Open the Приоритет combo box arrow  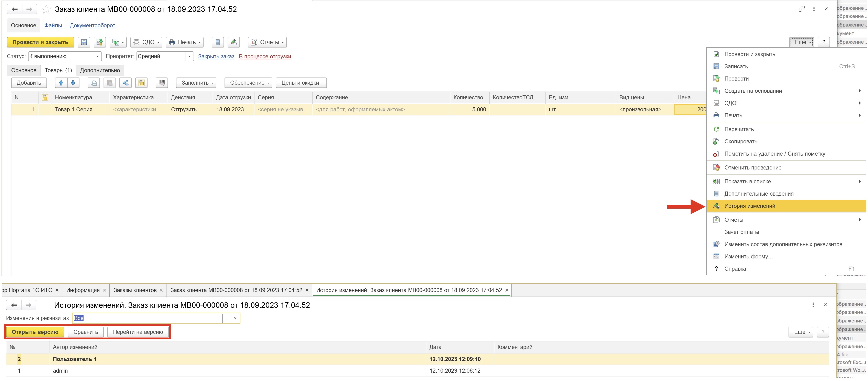(x=189, y=56)
